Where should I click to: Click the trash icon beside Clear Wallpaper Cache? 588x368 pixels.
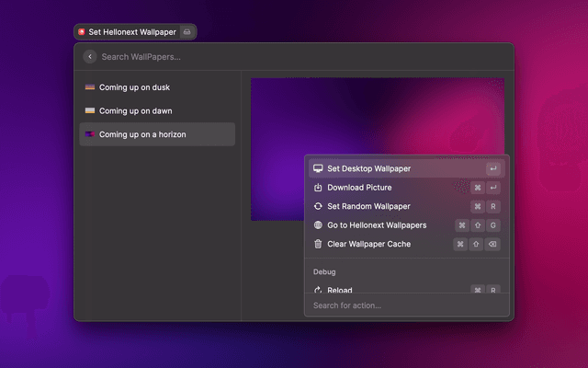318,245
